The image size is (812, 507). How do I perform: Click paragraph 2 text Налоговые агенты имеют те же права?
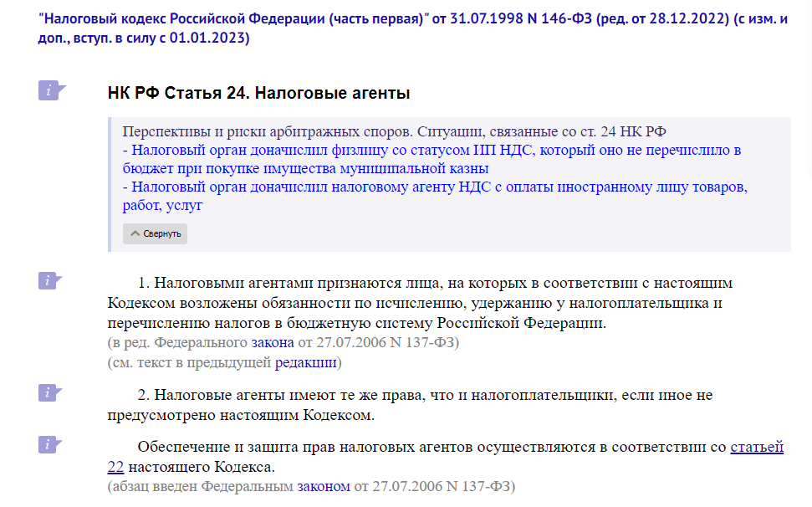coord(289,395)
